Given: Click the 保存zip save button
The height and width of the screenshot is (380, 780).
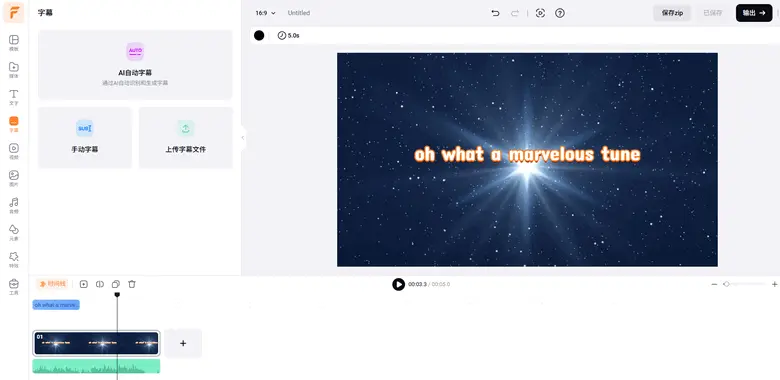Looking at the screenshot, I should (x=672, y=13).
